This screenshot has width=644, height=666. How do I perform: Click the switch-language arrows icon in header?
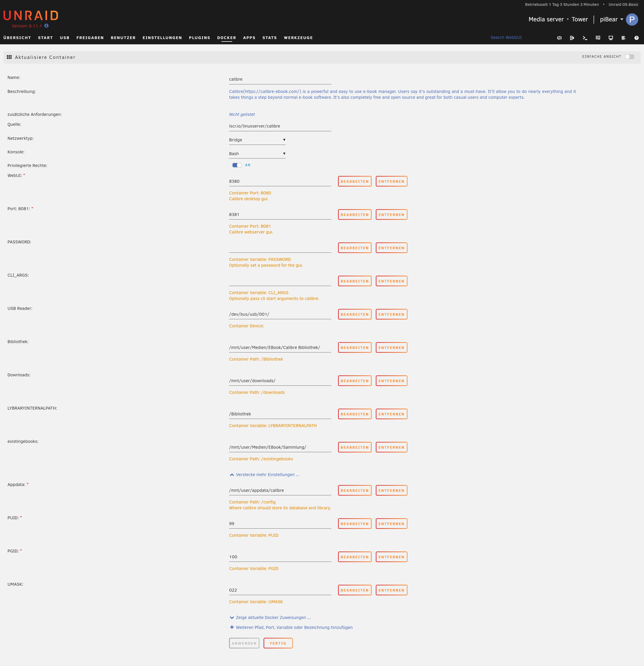(559, 38)
